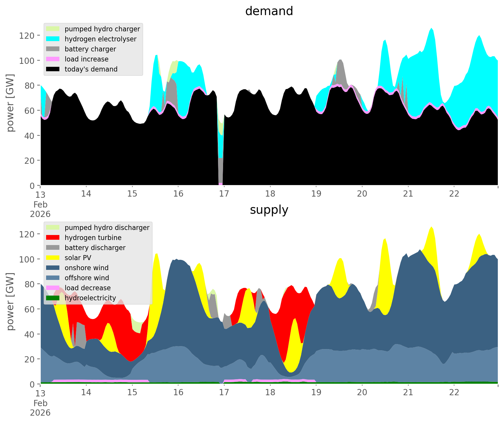Click the grey battery discharger legend swatch

click(x=53, y=248)
